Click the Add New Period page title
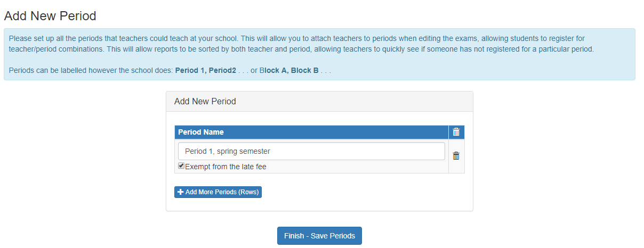 (50, 16)
